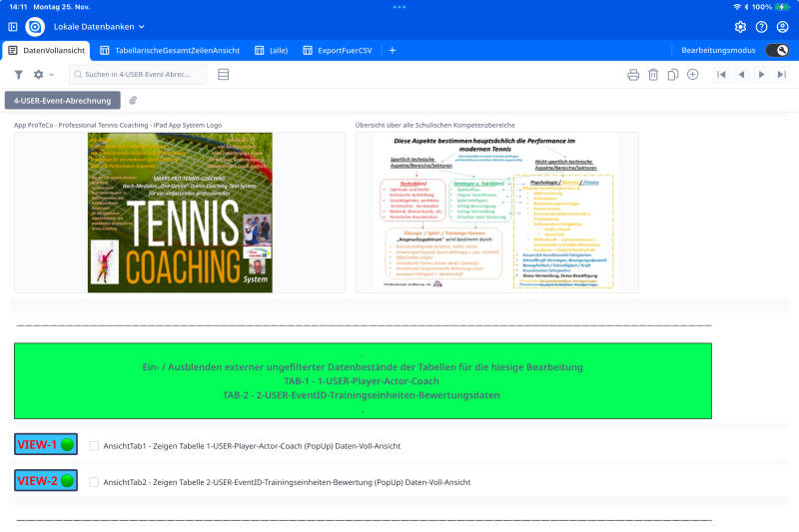799x532 pixels.
Task: Add a new view with plus icon
Action: point(393,50)
